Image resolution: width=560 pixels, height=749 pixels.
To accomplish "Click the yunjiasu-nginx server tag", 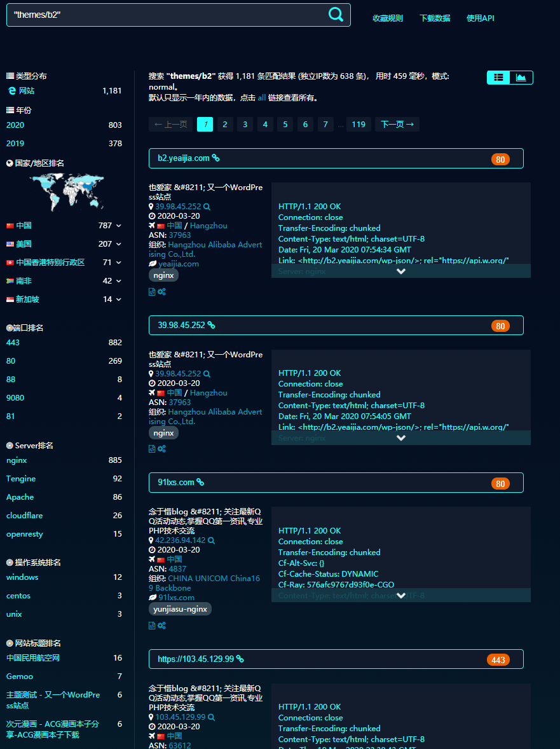I will coord(180,609).
